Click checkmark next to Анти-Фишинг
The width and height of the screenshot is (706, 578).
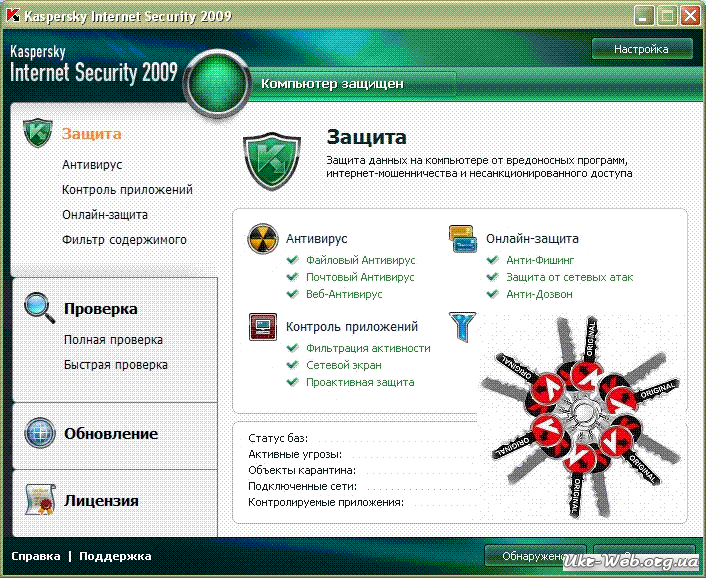[493, 260]
